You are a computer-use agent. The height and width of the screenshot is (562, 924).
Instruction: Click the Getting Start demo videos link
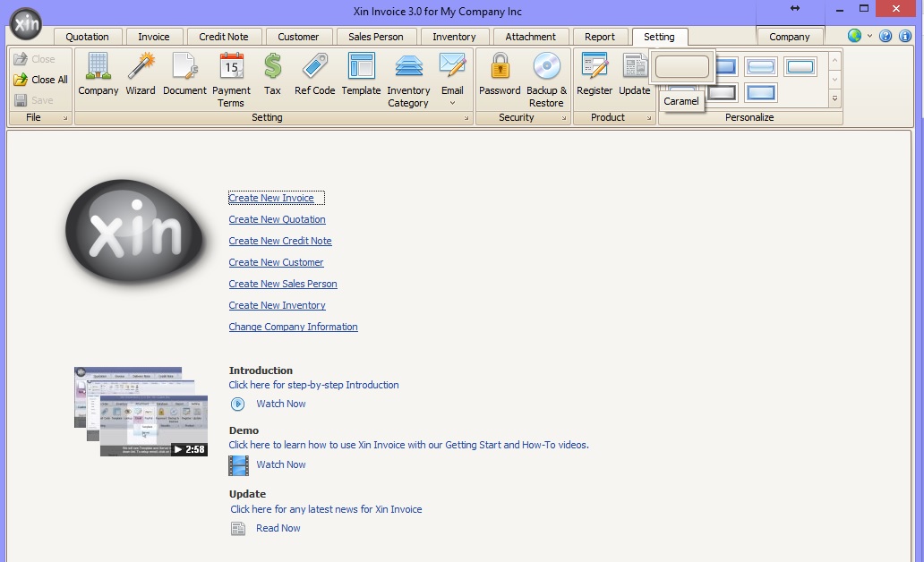[x=408, y=445]
